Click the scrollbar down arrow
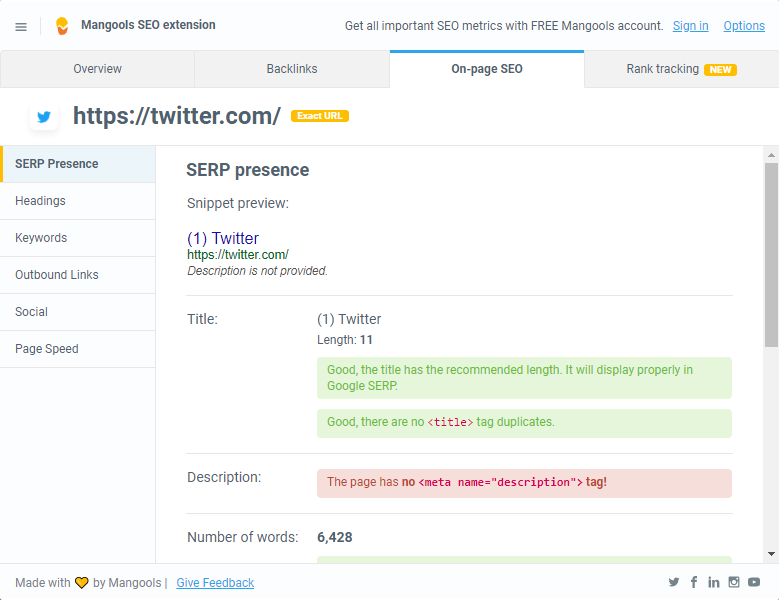 [x=771, y=554]
